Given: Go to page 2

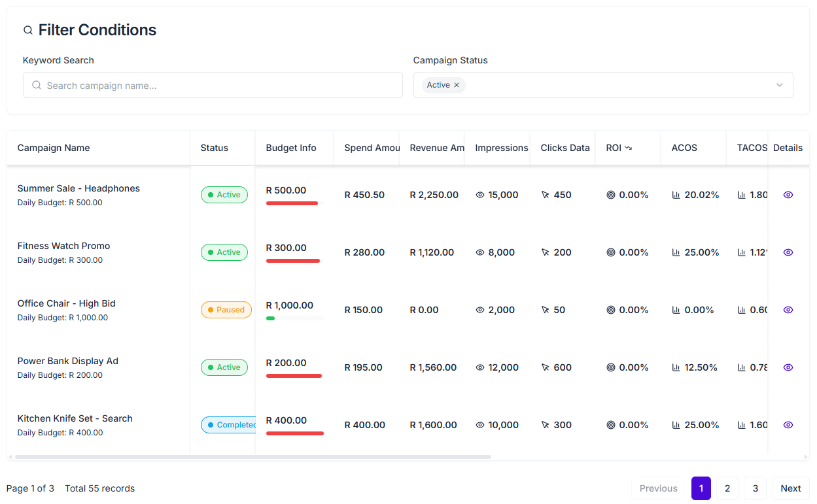Looking at the screenshot, I should click(727, 488).
